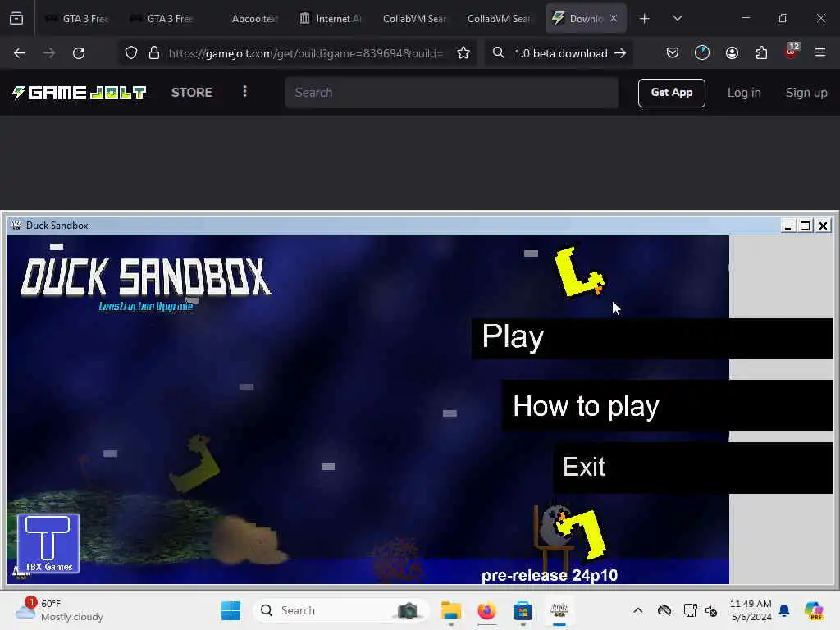Image resolution: width=840 pixels, height=630 pixels.
Task: Show hidden system tray icons
Action: (637, 610)
